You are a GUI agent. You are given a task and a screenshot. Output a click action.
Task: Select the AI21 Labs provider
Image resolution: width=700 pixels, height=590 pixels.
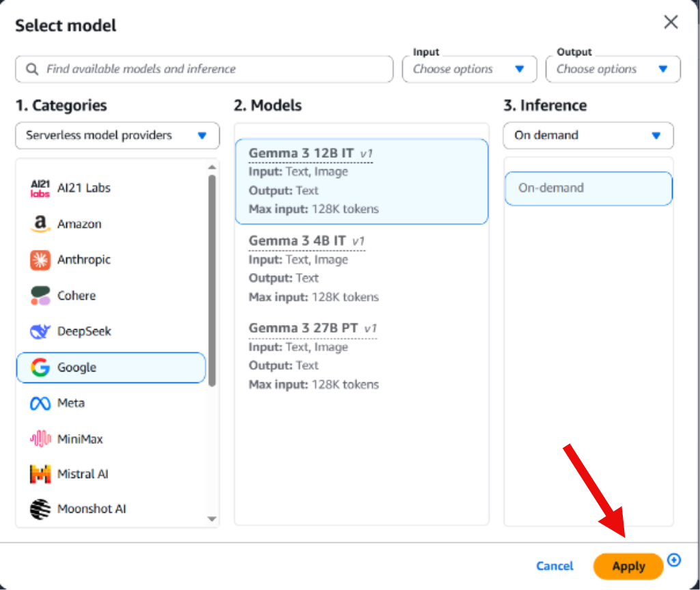tap(111, 188)
